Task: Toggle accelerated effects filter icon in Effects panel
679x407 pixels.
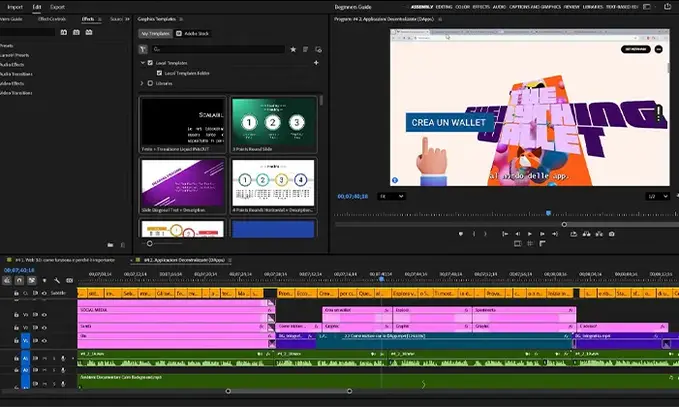Action: click(x=64, y=32)
